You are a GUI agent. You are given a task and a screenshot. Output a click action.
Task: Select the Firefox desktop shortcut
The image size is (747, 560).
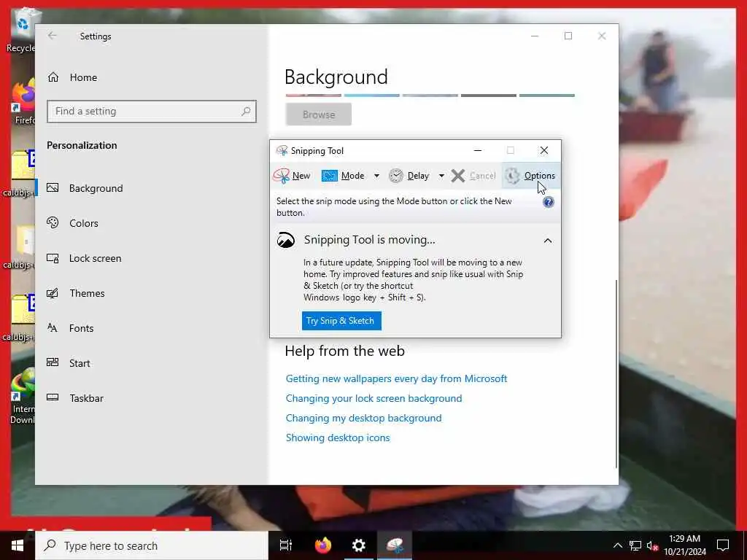[x=24, y=102]
